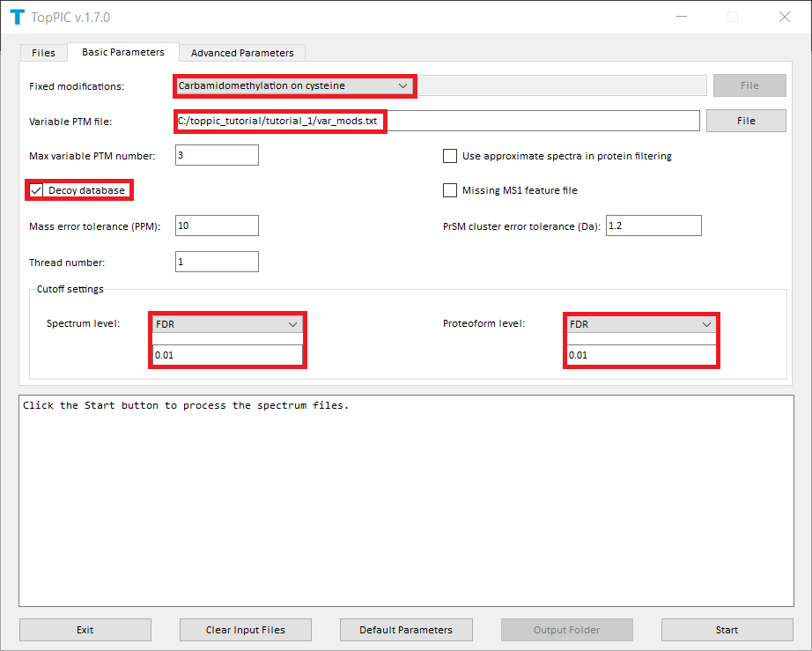
Task: Click Clear Input Files button
Action: (x=246, y=630)
